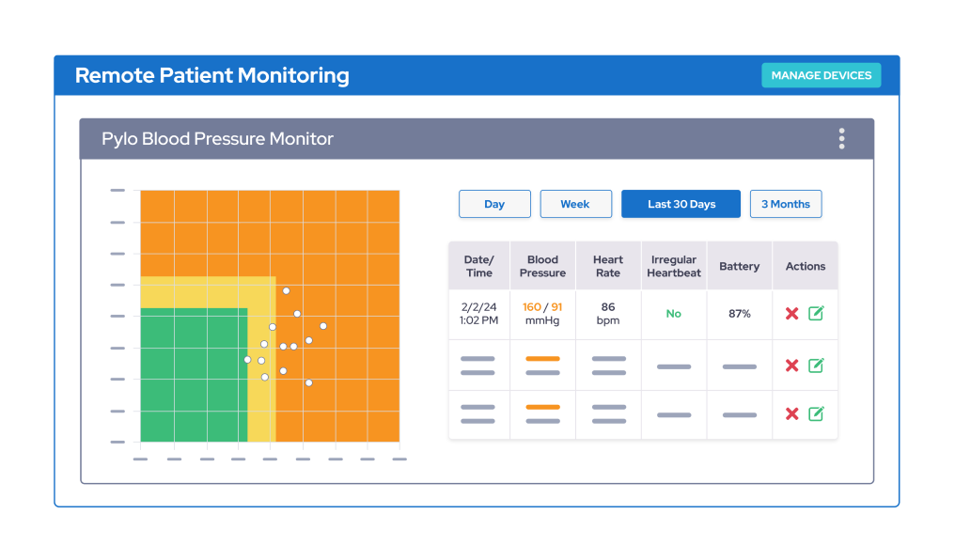Switch to the Day view
Image resolution: width=955 pixels, height=560 pixels.
click(494, 204)
